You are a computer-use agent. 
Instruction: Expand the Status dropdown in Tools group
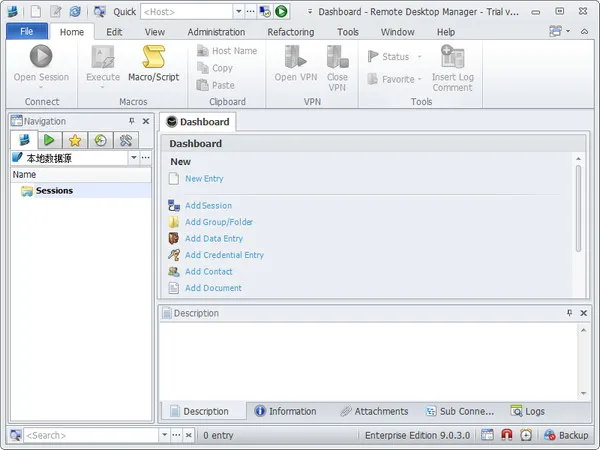419,57
